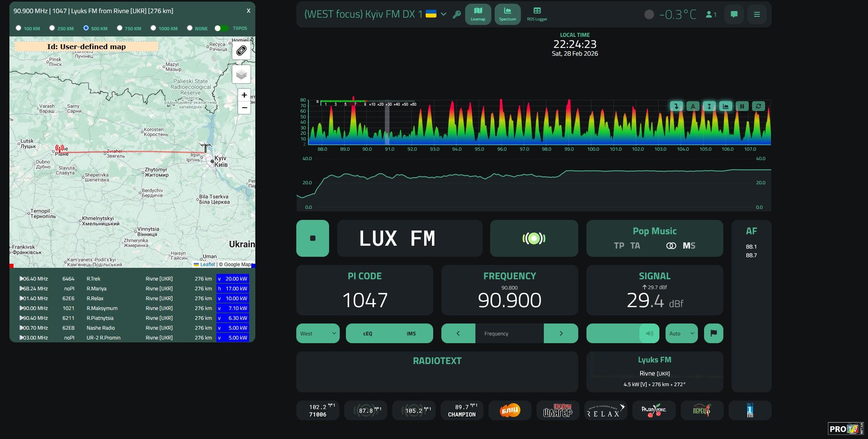Image resolution: width=868 pixels, height=439 pixels.
Task: Expand the server name dropdown chevron
Action: 443,14
